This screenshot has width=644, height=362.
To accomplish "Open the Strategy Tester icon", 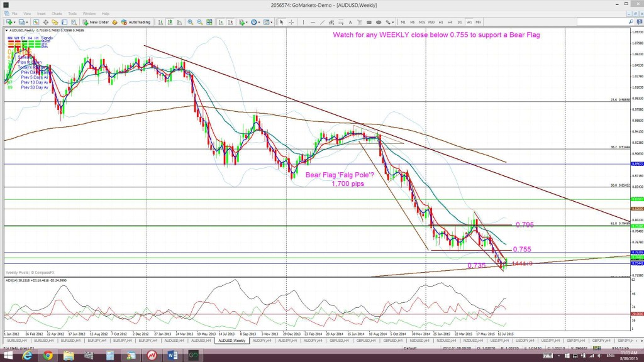I will [x=74, y=22].
